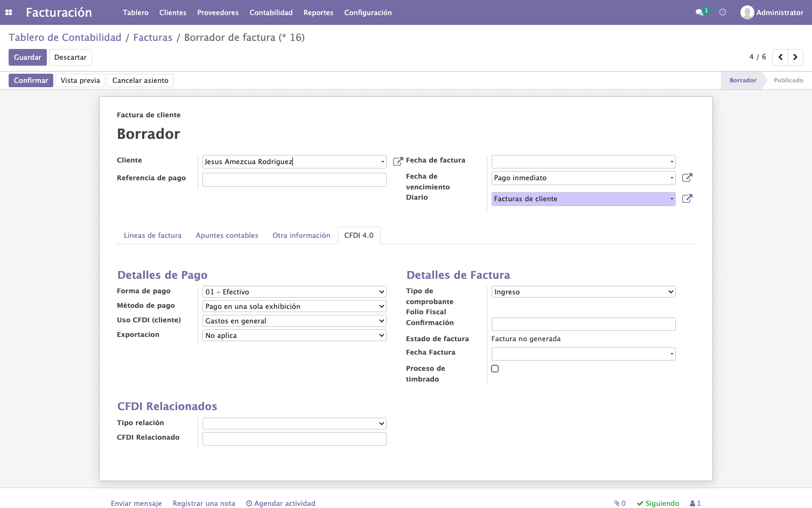The width and height of the screenshot is (812, 508).
Task: Open external link for Diario journal
Action: point(687,199)
